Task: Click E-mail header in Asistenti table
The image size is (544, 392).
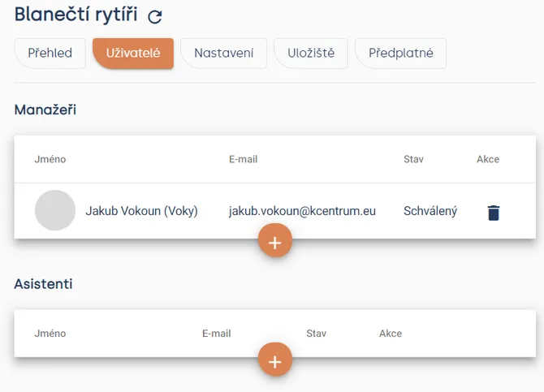Action: pos(217,334)
